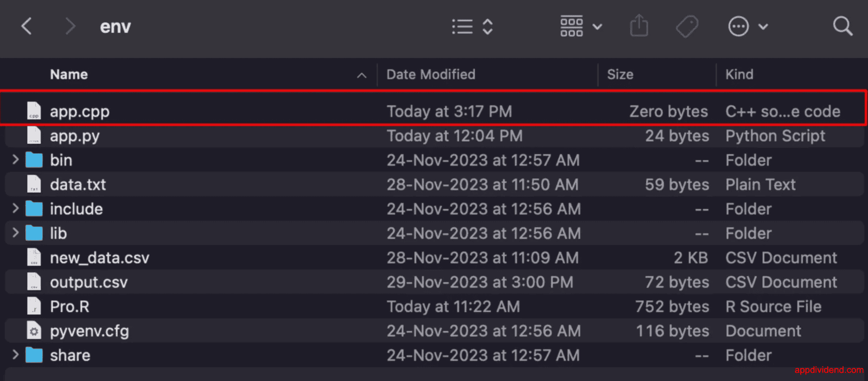The height and width of the screenshot is (381, 868).
Task: Click the Size column header
Action: click(x=620, y=74)
